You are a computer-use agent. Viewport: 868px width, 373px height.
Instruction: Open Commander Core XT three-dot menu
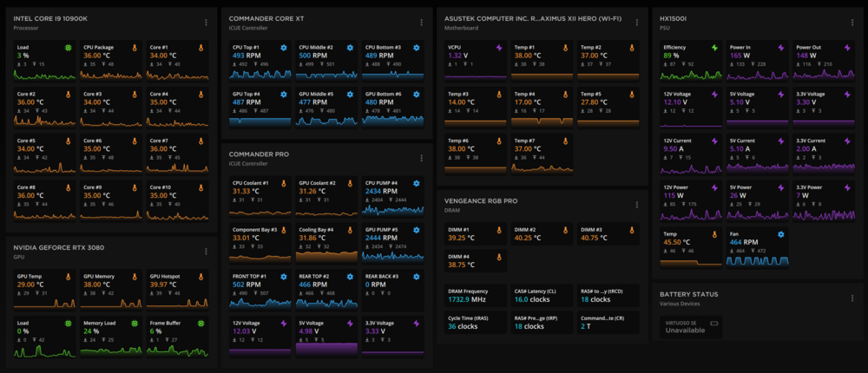click(x=422, y=23)
